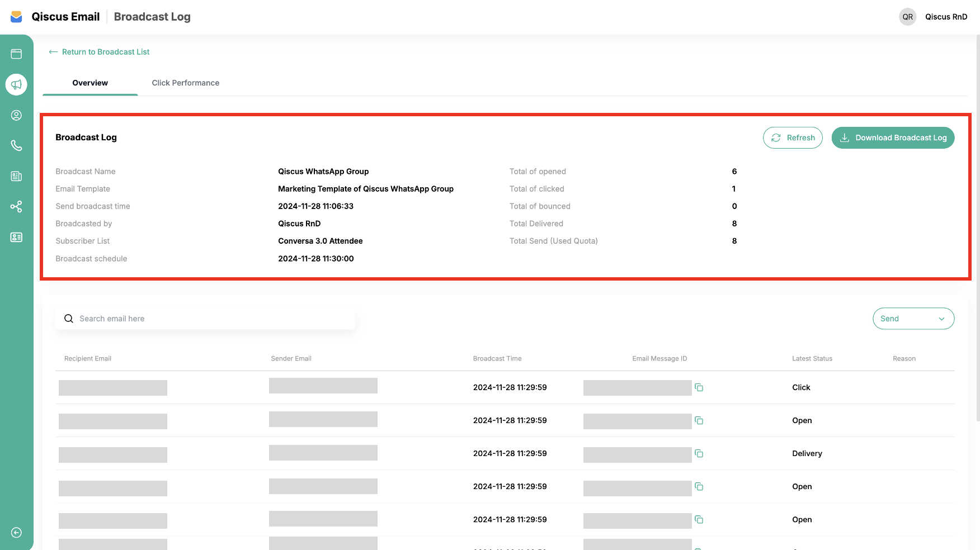This screenshot has height=550, width=980.
Task: Click the Broadcast Log section heading
Action: point(86,137)
